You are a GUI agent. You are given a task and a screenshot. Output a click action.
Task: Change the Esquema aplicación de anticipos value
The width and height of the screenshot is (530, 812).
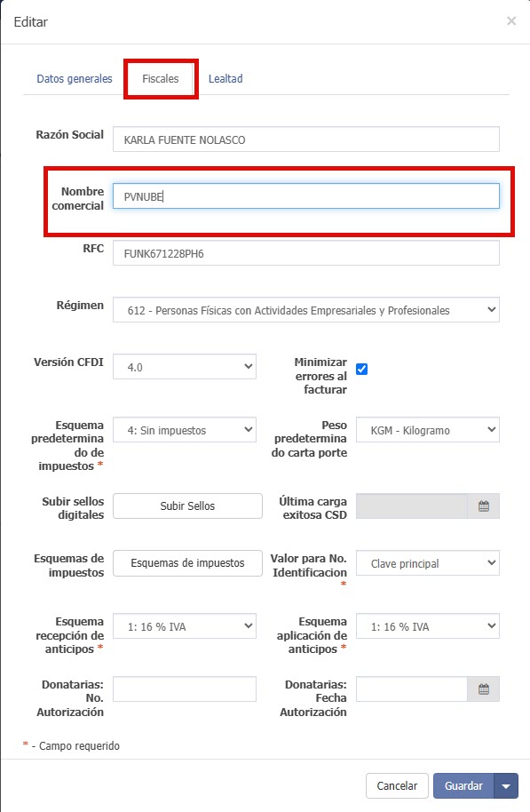tap(428, 626)
